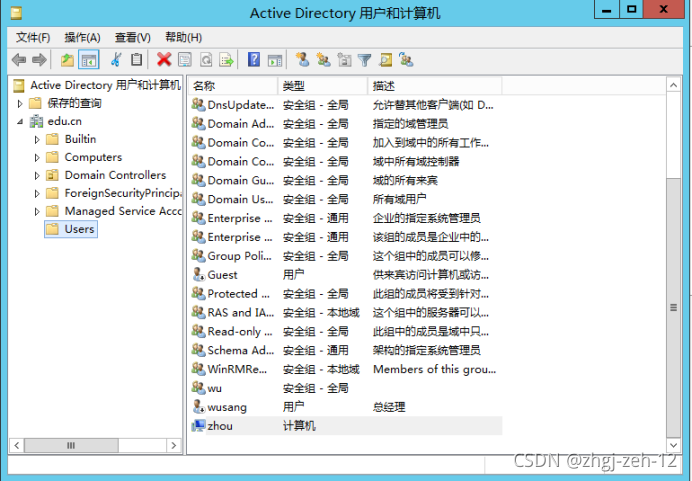This screenshot has width=692, height=481.
Task: Select the Schema Ad... group row
Action: (x=346, y=350)
